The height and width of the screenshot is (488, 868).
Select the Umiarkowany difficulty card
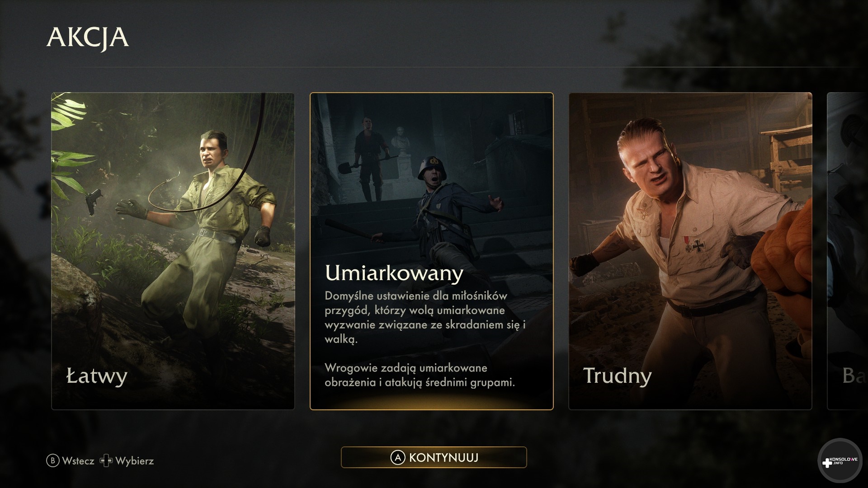point(431,251)
